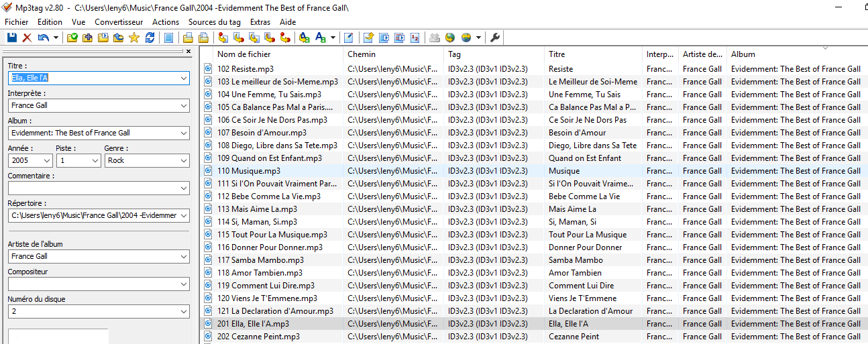Click the Save tag disk icon
The image size is (868, 344).
(12, 38)
